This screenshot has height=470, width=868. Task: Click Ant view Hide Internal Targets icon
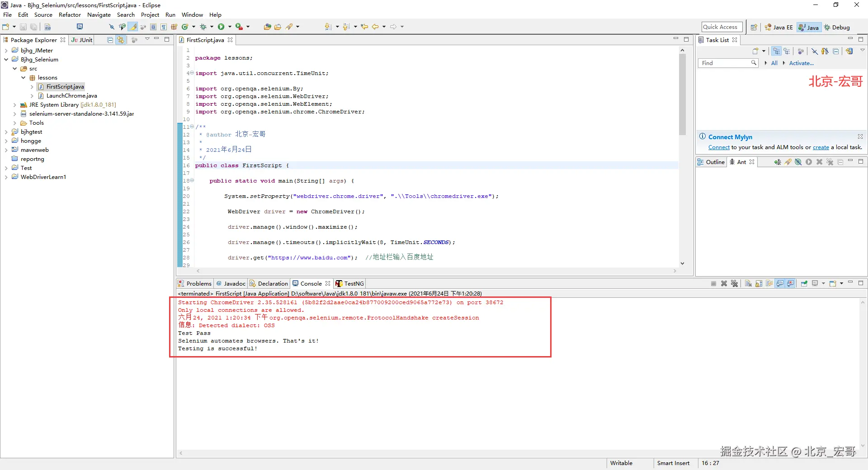pos(798,162)
